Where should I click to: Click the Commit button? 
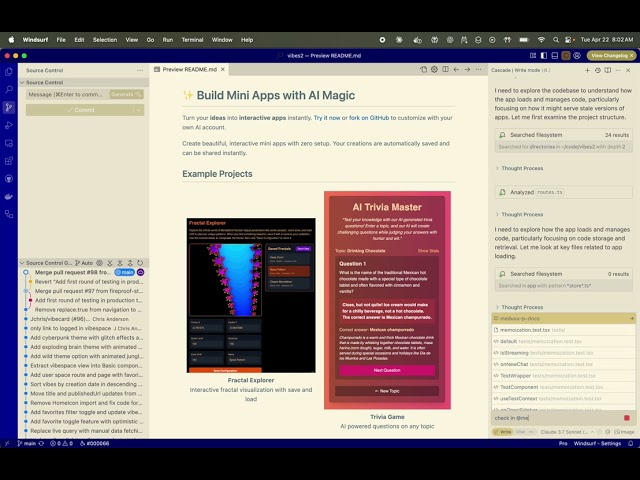(x=80, y=110)
